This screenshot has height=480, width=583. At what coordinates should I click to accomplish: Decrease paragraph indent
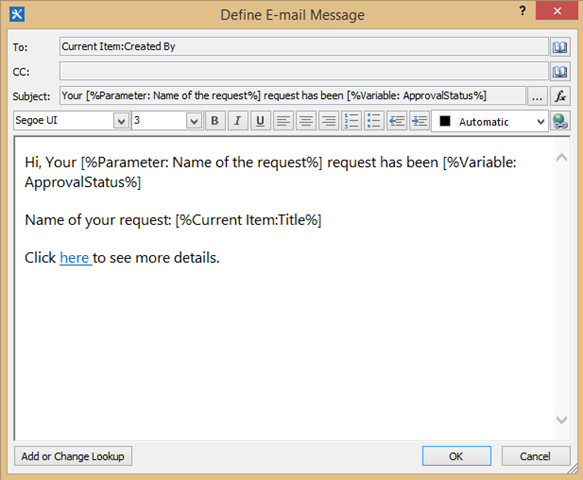click(x=397, y=121)
